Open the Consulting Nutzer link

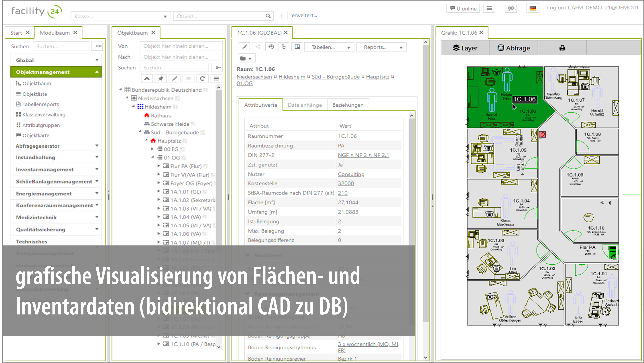point(351,174)
